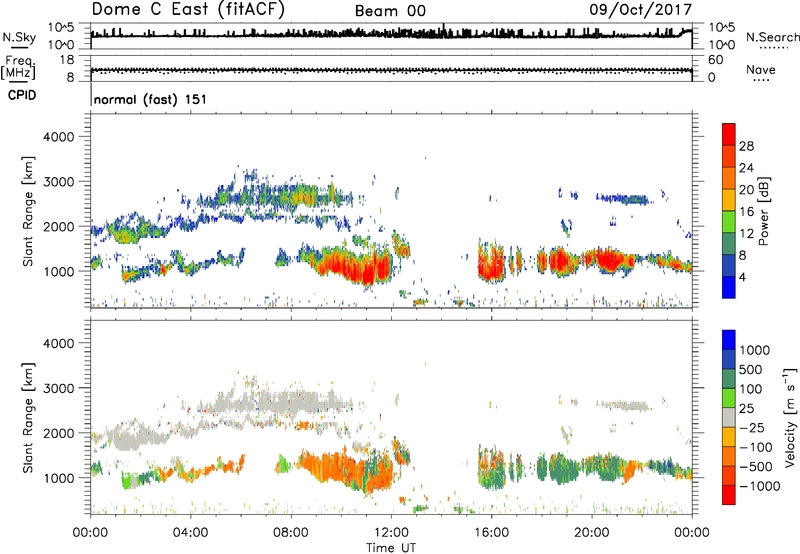Click the 'Power [dB]' axis label

pos(764,211)
